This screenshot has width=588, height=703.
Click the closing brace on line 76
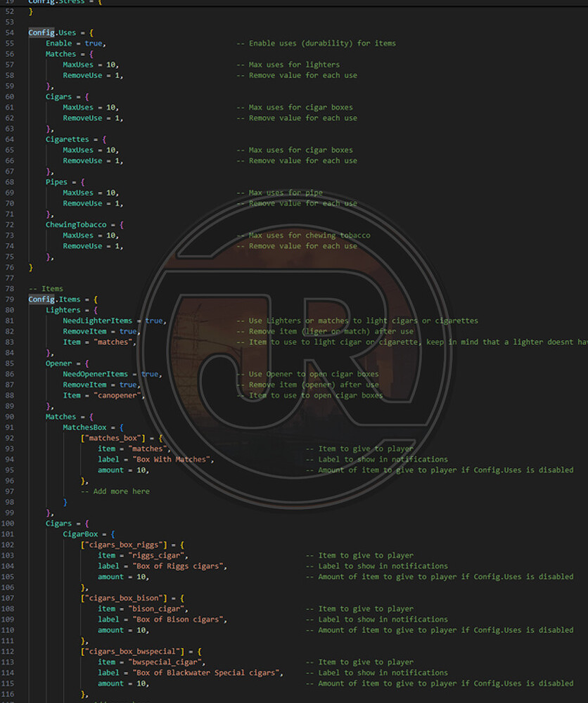[30, 268]
